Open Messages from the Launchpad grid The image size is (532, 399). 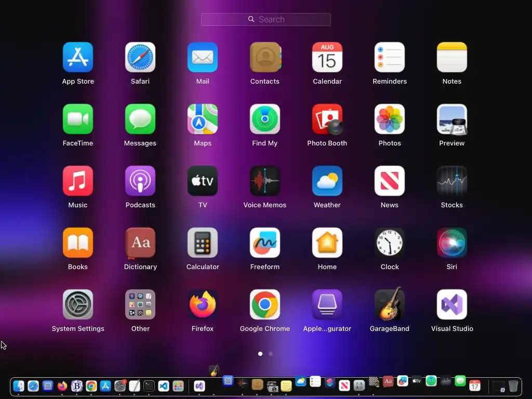(x=140, y=119)
